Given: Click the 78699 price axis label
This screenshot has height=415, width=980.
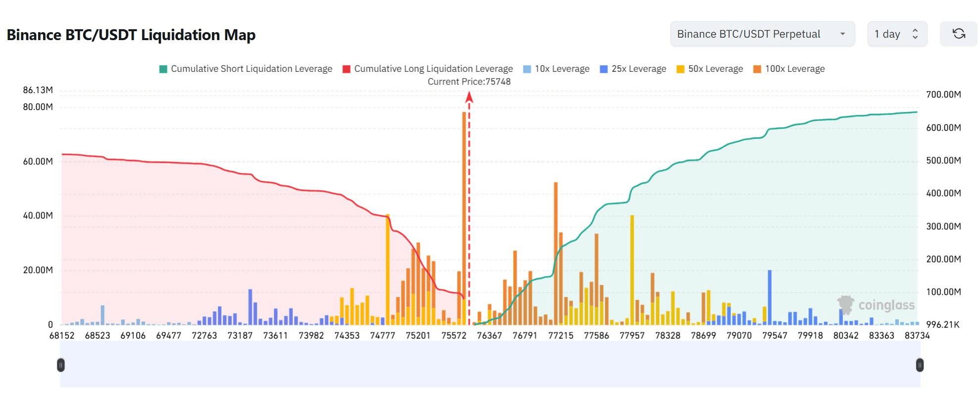Looking at the screenshot, I should tap(703, 336).
